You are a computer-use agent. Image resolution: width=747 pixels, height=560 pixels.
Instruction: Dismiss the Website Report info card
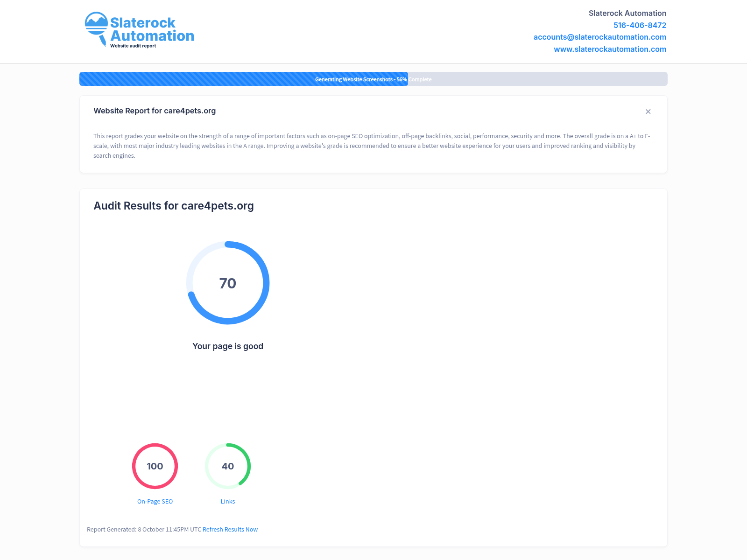(x=648, y=112)
